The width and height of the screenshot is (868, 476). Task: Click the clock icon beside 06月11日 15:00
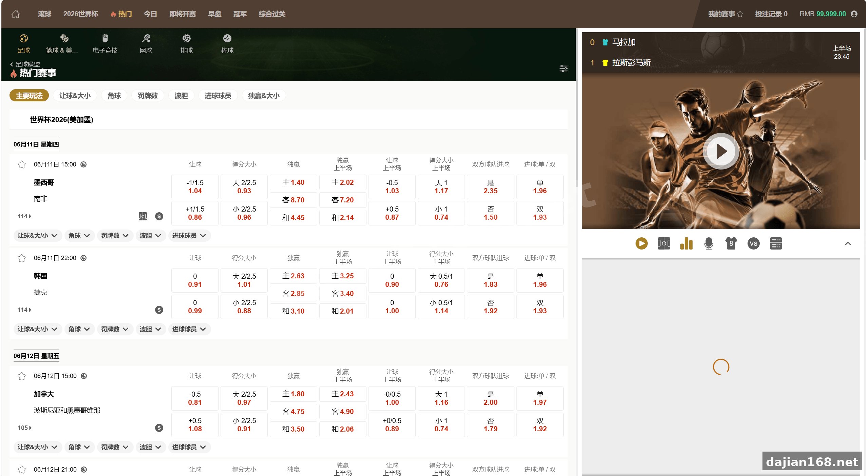coord(83,164)
